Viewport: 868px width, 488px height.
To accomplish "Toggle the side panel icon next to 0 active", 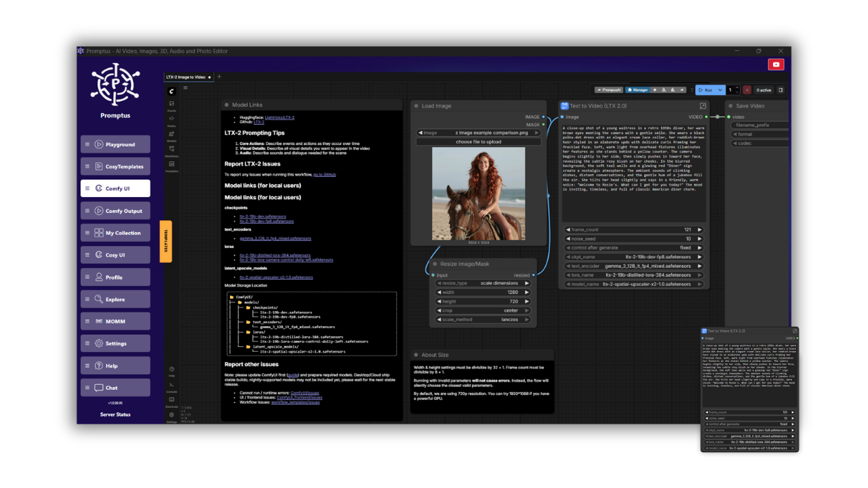I will [x=781, y=90].
